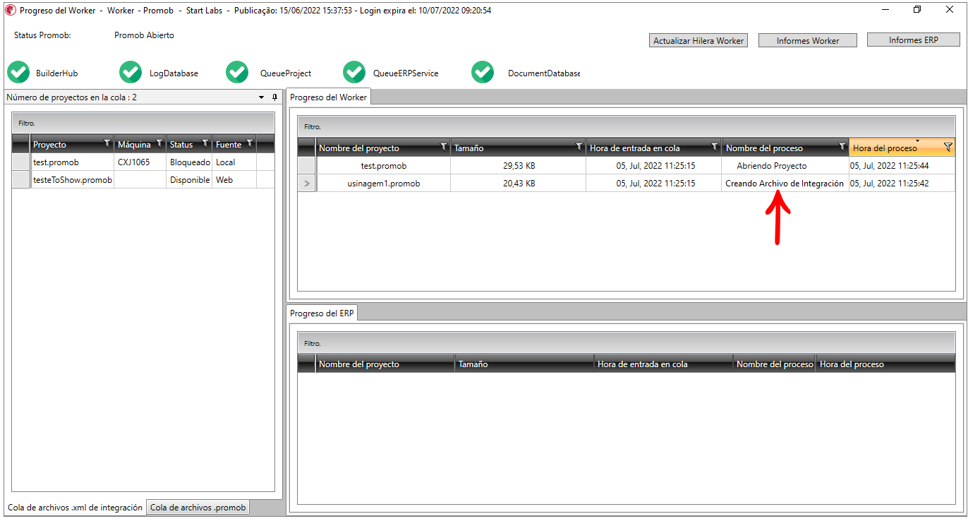Select row header of test.promob in Worker grid
This screenshot has height=521, width=980.
(306, 166)
